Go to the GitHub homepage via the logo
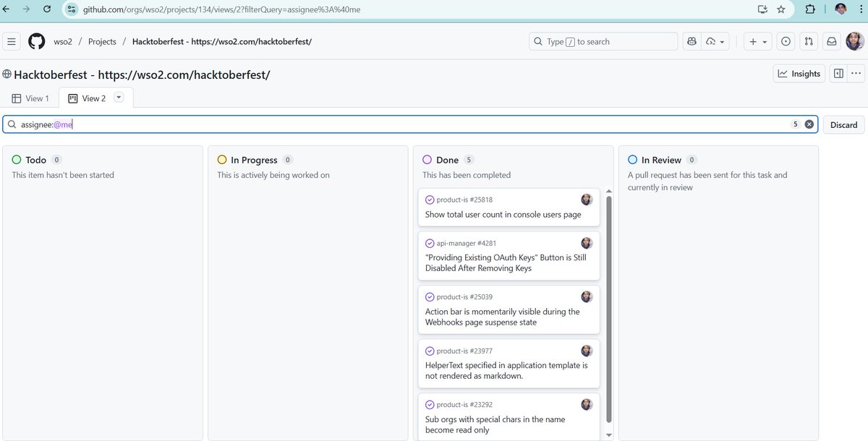Image resolution: width=868 pixels, height=441 pixels. coord(37,42)
